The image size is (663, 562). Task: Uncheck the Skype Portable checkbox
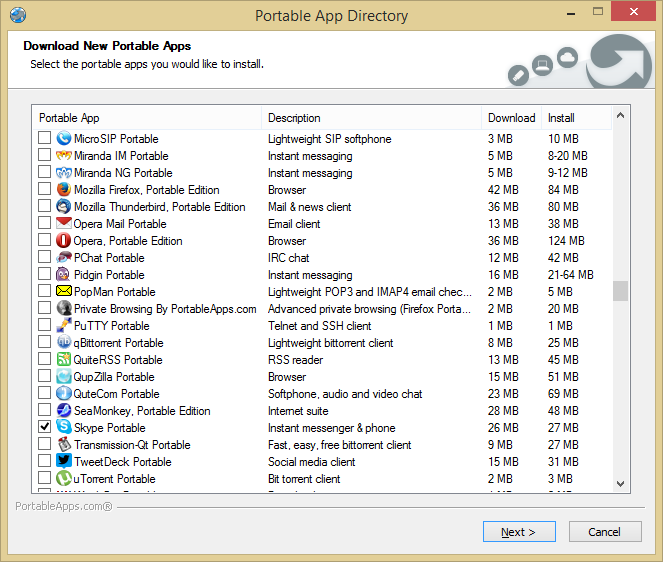point(44,428)
